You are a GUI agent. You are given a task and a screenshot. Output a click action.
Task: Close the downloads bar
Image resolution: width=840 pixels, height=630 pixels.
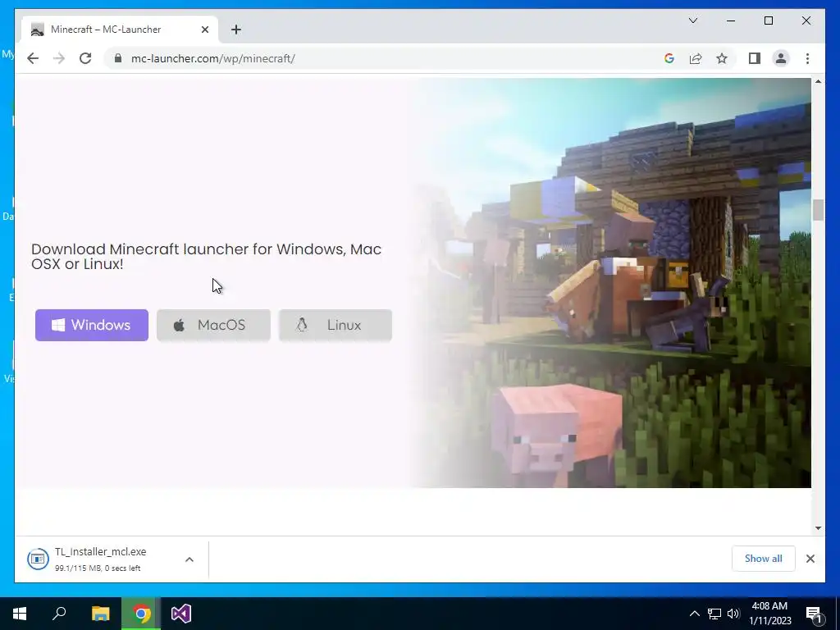click(810, 559)
